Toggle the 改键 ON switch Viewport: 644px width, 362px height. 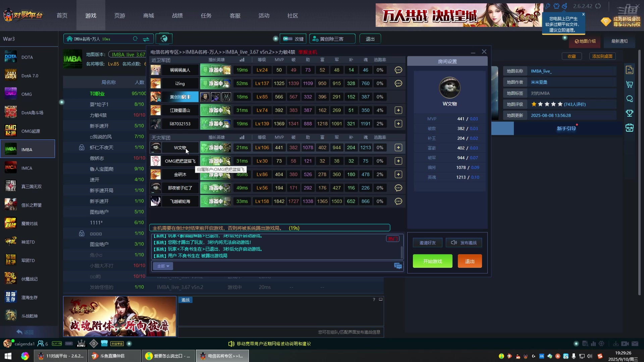click(287, 39)
